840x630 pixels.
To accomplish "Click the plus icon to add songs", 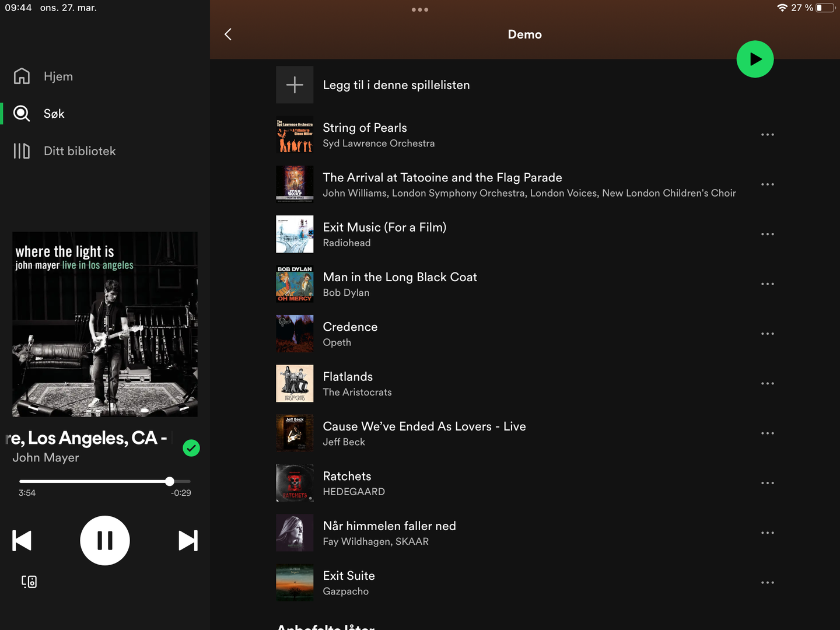I will pos(295,85).
